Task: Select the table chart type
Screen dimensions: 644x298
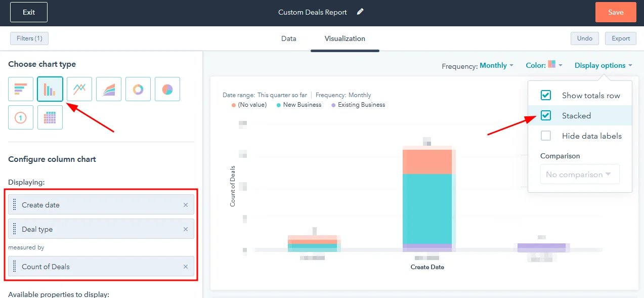Action: [50, 117]
